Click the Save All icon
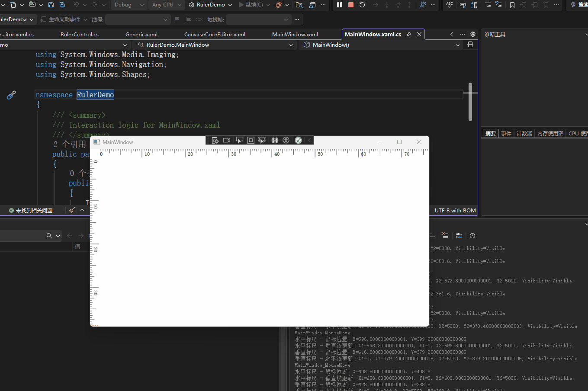Viewport: 588px width, 391px height. pos(62,5)
